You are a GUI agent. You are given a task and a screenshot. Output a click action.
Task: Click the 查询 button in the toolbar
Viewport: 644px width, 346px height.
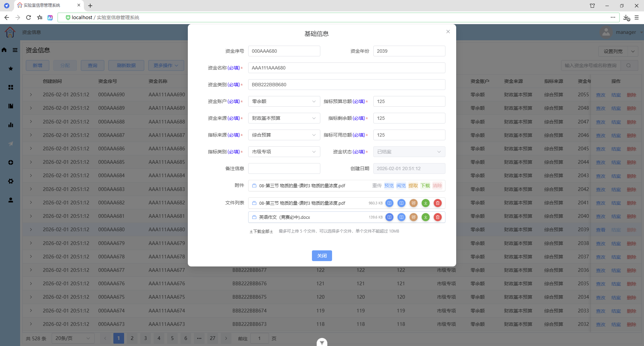[93, 65]
